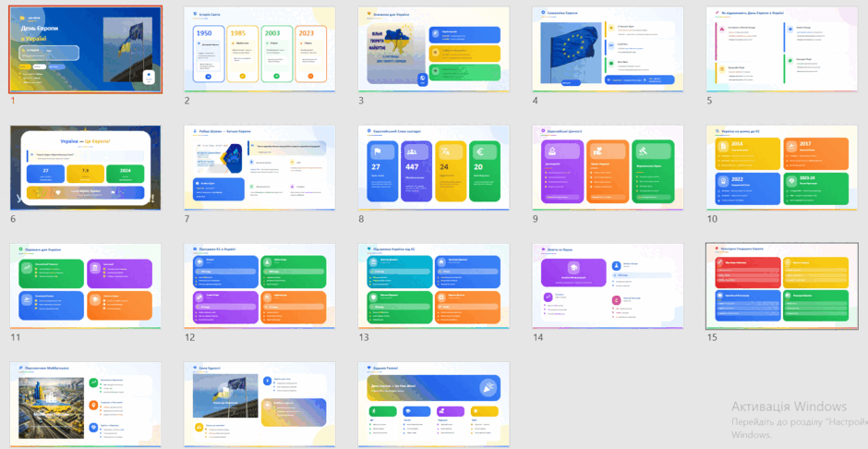Viewport: 868px width, 449px height.
Task: Pick slide 7 about Робер Шуман
Action: pyautogui.click(x=259, y=168)
